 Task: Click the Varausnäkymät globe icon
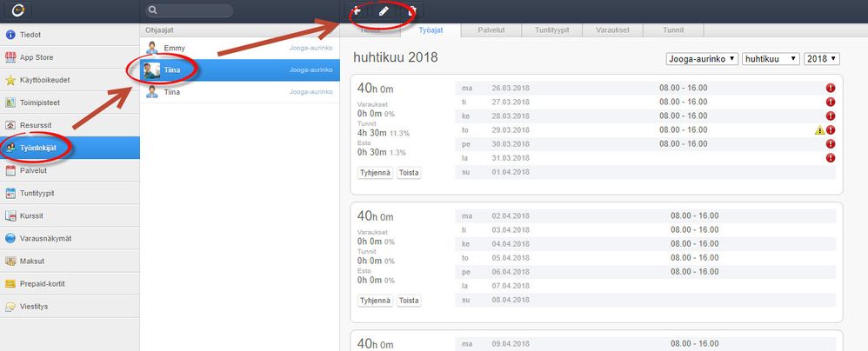point(10,239)
